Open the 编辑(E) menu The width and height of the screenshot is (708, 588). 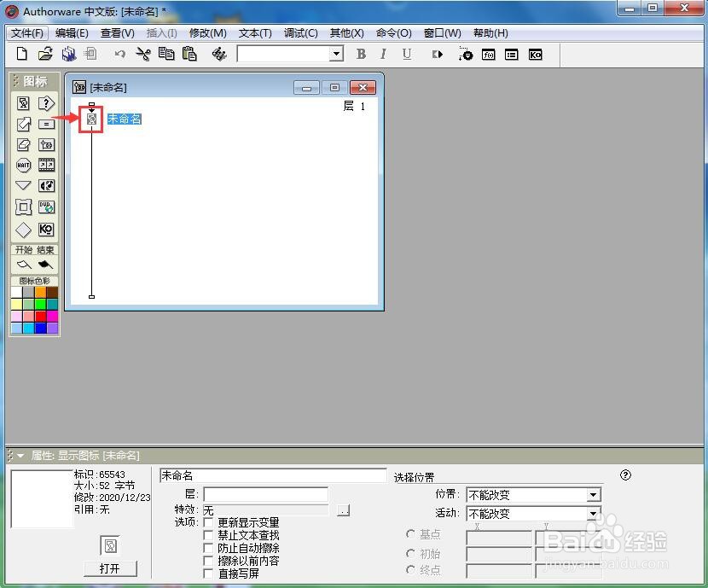[72, 33]
